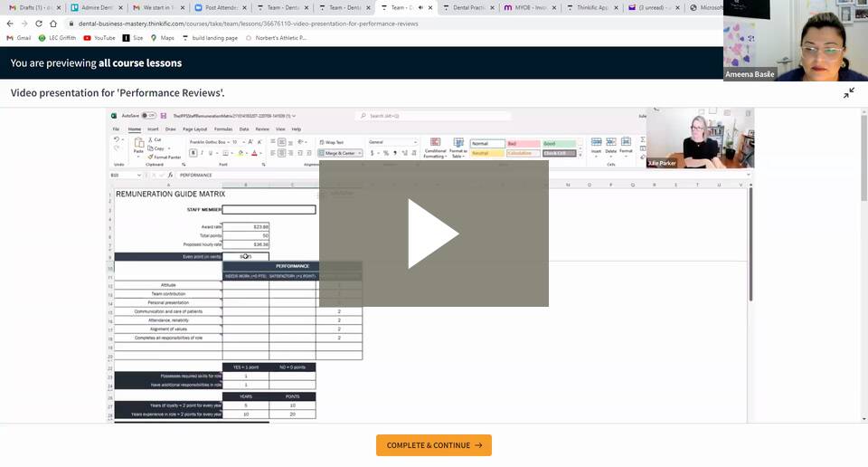Open the Size bookmark

133,38
